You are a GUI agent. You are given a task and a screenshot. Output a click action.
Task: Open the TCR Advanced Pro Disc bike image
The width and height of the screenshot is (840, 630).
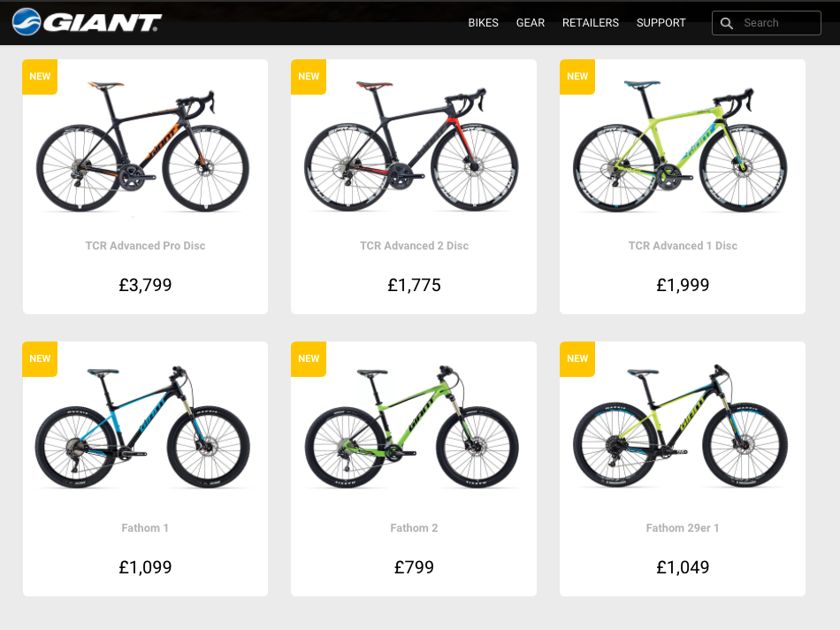145,147
